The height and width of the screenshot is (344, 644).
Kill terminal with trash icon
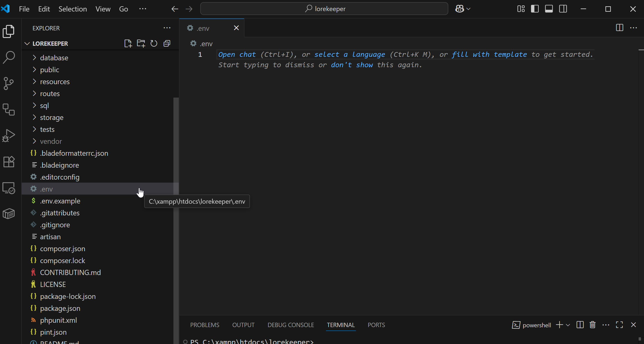tap(592, 325)
